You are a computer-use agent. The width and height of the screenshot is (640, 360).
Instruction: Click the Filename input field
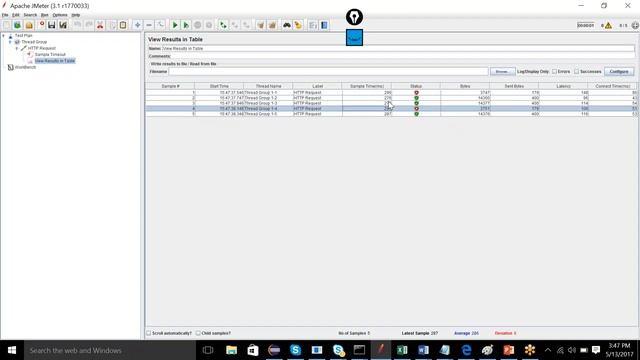tap(328, 71)
